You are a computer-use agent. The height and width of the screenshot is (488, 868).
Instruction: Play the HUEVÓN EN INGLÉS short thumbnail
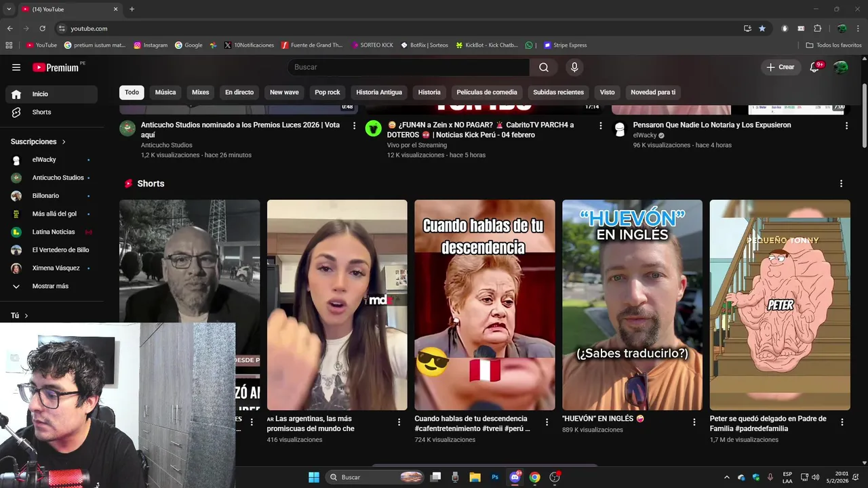click(632, 305)
